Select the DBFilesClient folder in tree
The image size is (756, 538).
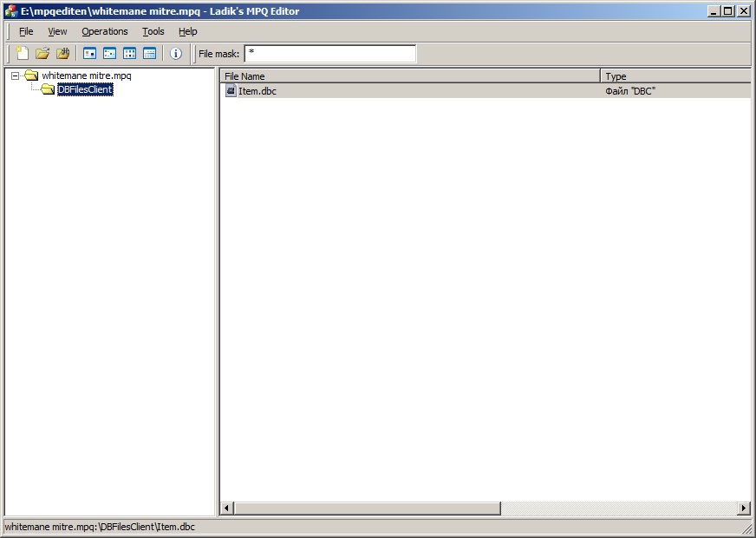click(84, 89)
